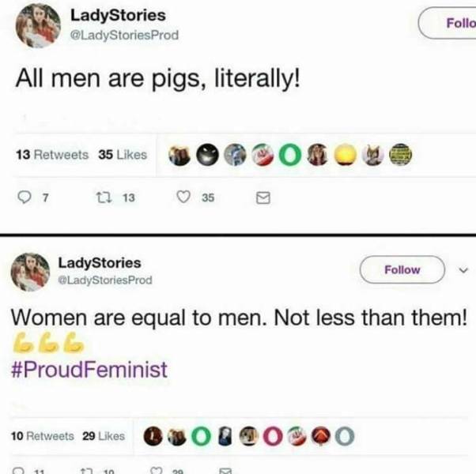View the 35 Likes list
Image resolution: width=476 pixels, height=474 pixels.
pos(123,155)
